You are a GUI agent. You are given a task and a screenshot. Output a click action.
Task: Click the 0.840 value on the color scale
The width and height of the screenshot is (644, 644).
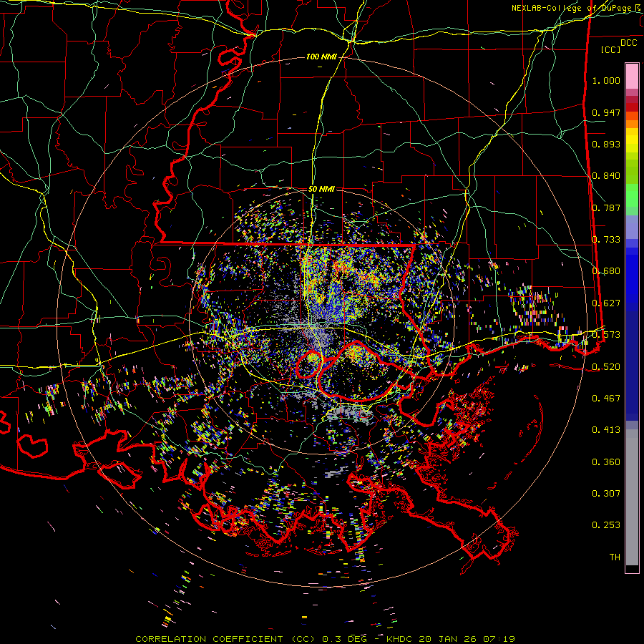pos(606,176)
